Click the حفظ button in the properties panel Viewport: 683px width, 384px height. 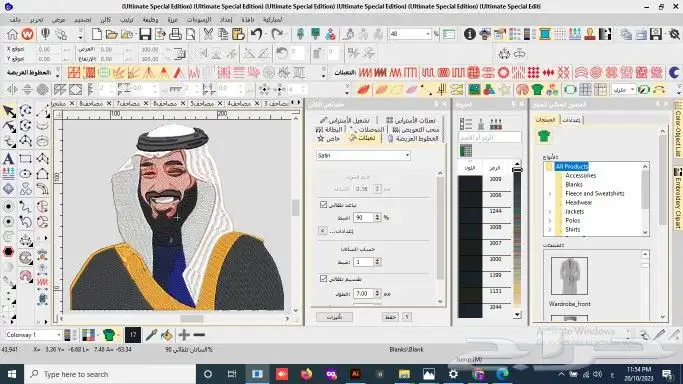pyautogui.click(x=390, y=317)
